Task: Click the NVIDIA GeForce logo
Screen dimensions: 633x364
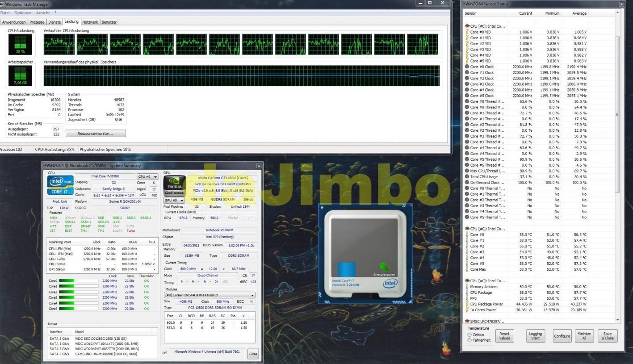Action: pos(173,187)
